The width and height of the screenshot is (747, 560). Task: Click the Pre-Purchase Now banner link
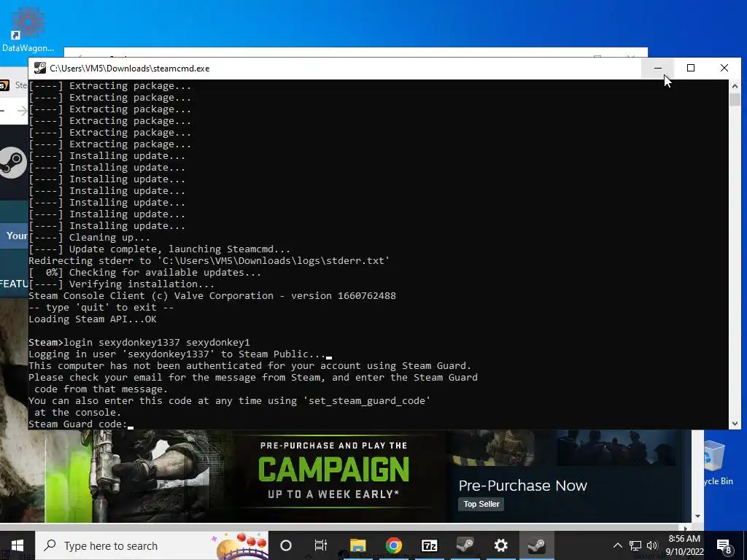522,485
